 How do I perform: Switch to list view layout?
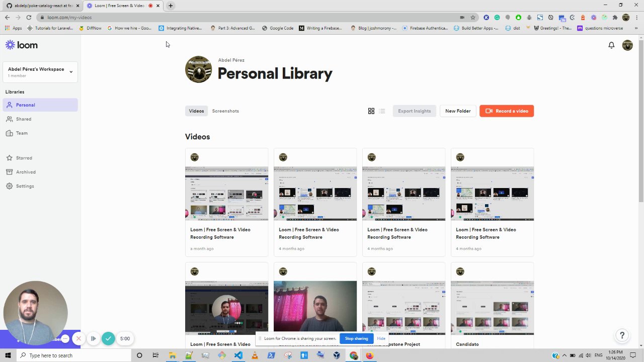382,111
